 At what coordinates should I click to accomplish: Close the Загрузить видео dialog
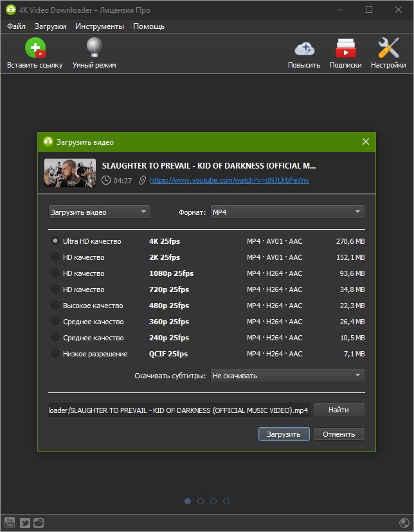(x=366, y=142)
